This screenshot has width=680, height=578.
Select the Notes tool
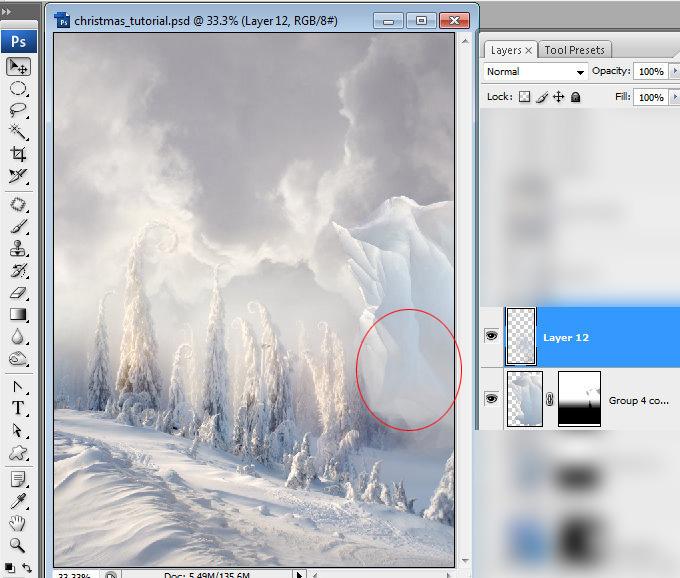point(18,480)
